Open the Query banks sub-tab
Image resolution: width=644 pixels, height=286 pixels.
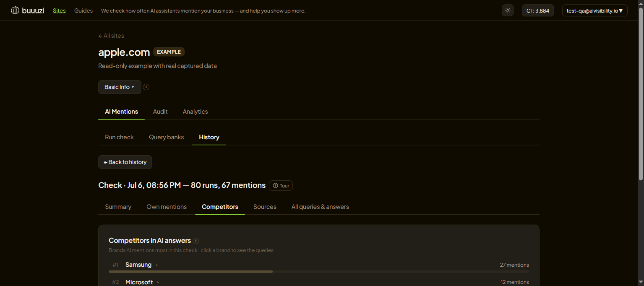click(166, 137)
